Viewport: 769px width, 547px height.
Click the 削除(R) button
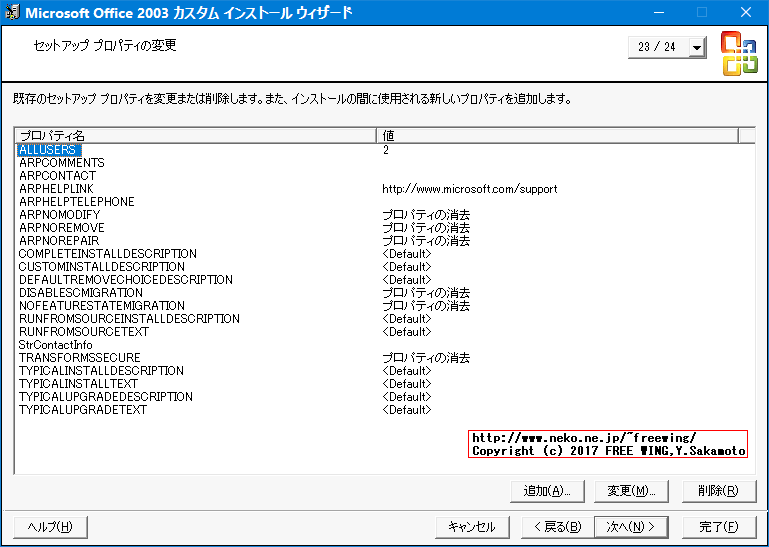(x=719, y=491)
